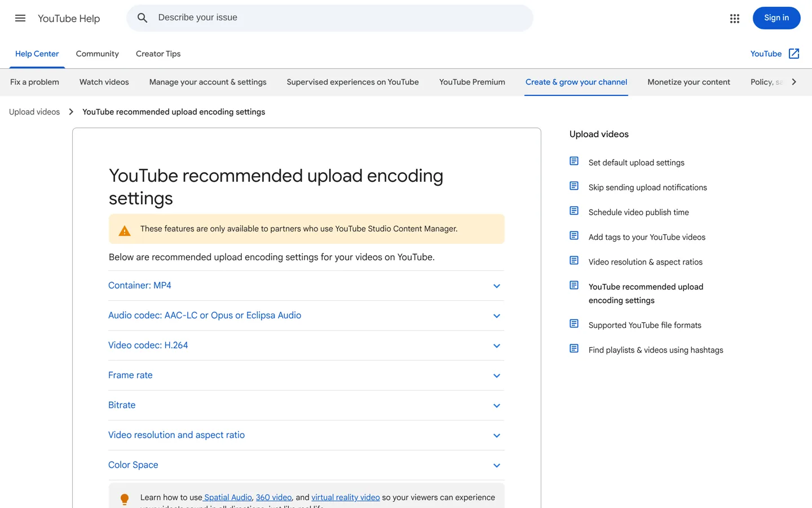Click the article icon beside Skip sending upload notifications
Screen dimensions: 812x508
574,186
